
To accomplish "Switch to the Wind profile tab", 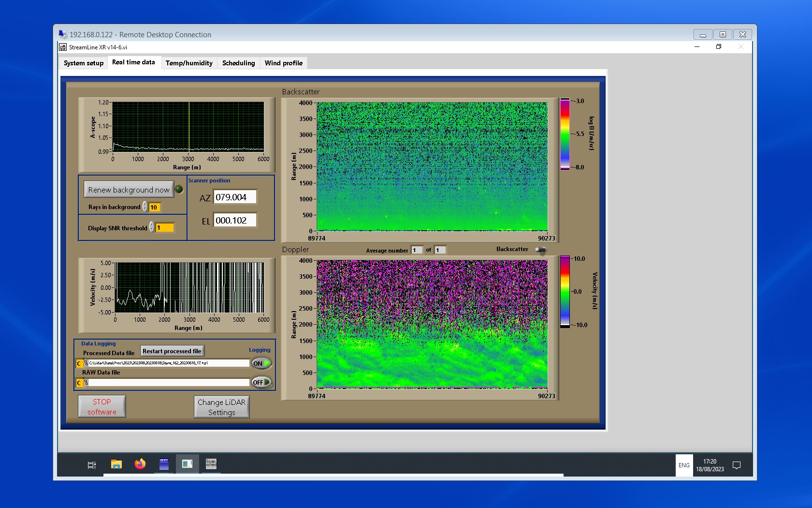I will [283, 63].
